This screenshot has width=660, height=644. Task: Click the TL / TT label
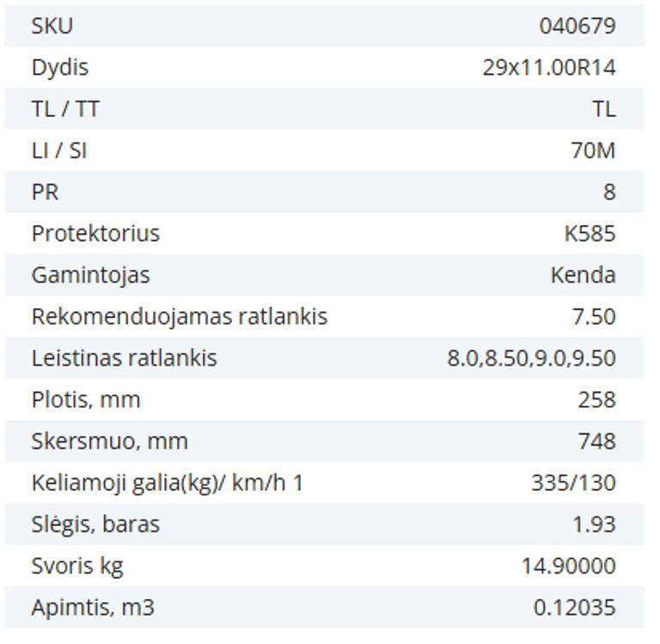click(65, 109)
